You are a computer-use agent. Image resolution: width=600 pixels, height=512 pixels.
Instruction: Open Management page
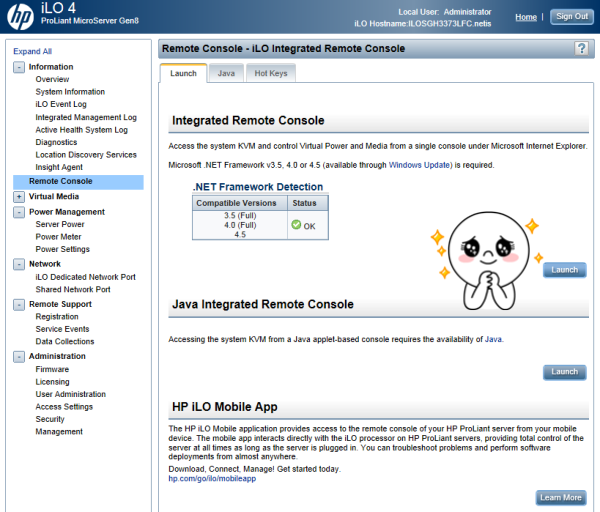(59, 432)
